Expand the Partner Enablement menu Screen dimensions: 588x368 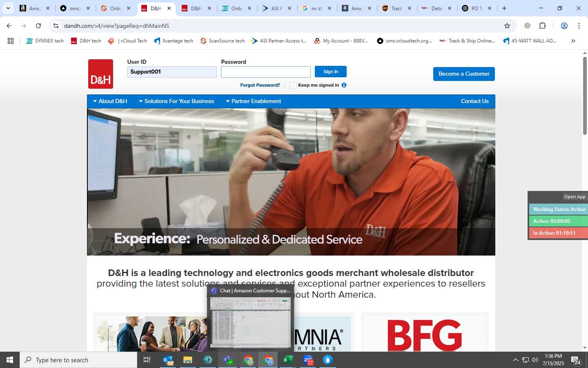pos(253,101)
